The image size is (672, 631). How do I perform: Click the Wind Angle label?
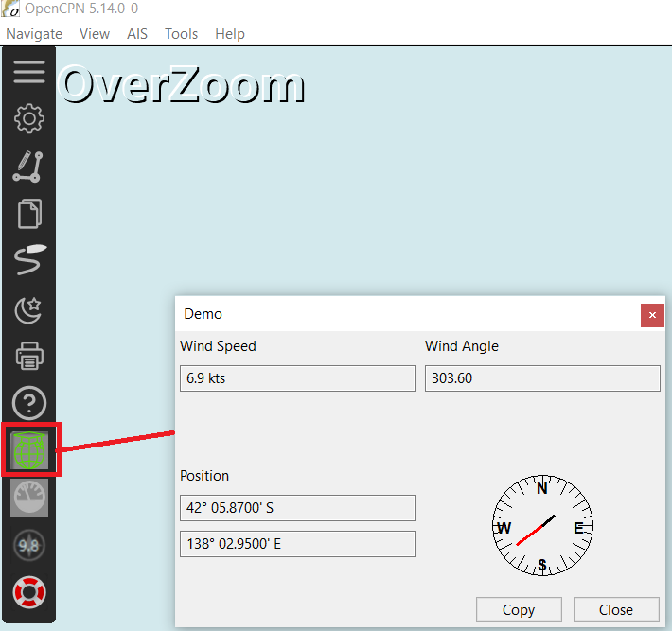coord(462,346)
